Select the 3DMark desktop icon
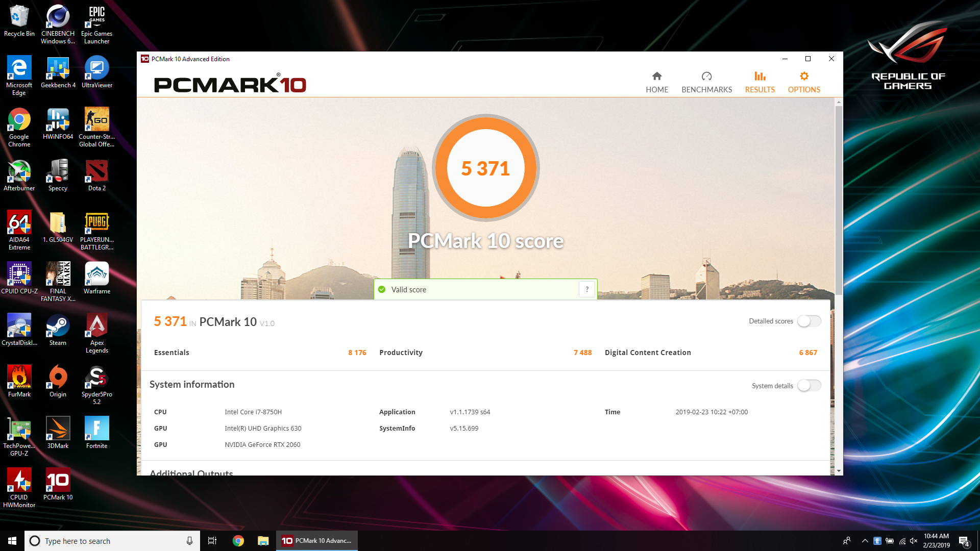 pos(58,433)
